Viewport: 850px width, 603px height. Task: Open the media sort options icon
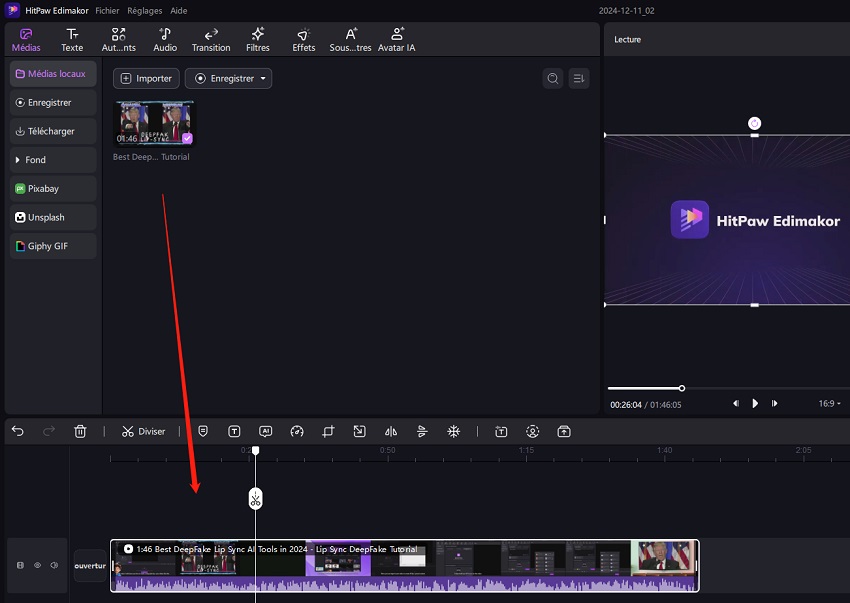click(579, 79)
